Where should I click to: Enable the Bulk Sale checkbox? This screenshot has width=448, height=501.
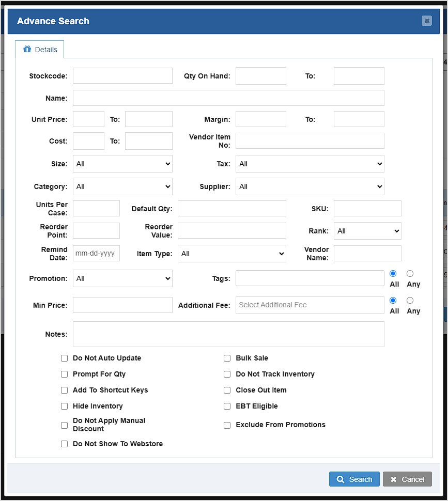pyautogui.click(x=227, y=358)
